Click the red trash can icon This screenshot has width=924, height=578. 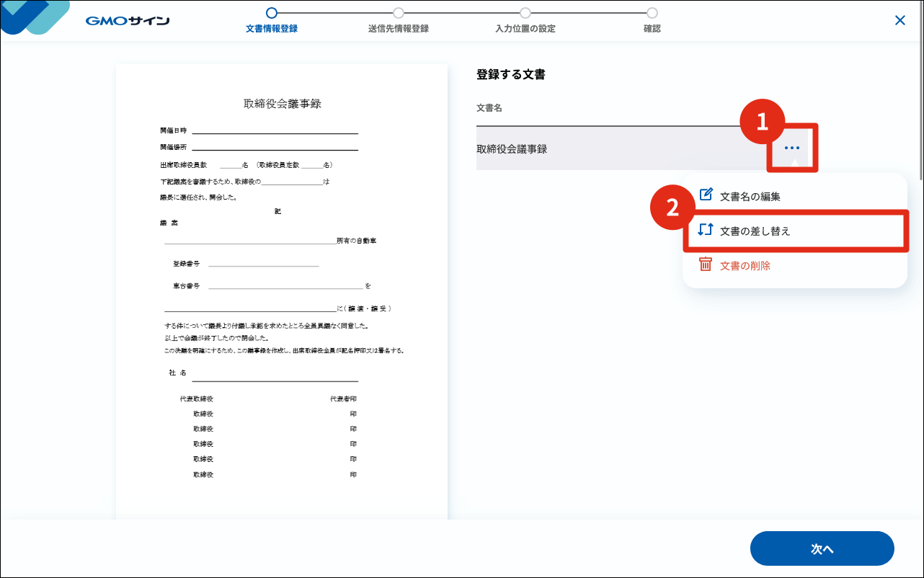[x=706, y=265]
